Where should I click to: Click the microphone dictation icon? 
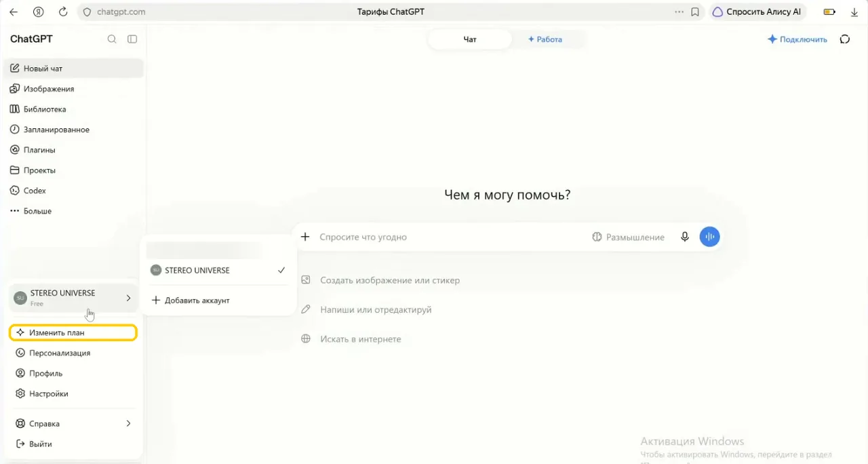tap(685, 237)
